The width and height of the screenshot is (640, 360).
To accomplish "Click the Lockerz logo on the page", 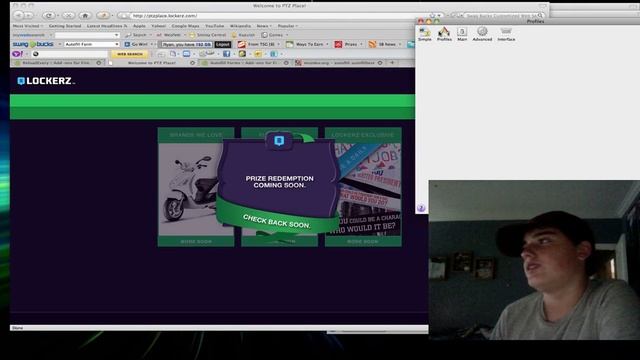I will coord(46,81).
